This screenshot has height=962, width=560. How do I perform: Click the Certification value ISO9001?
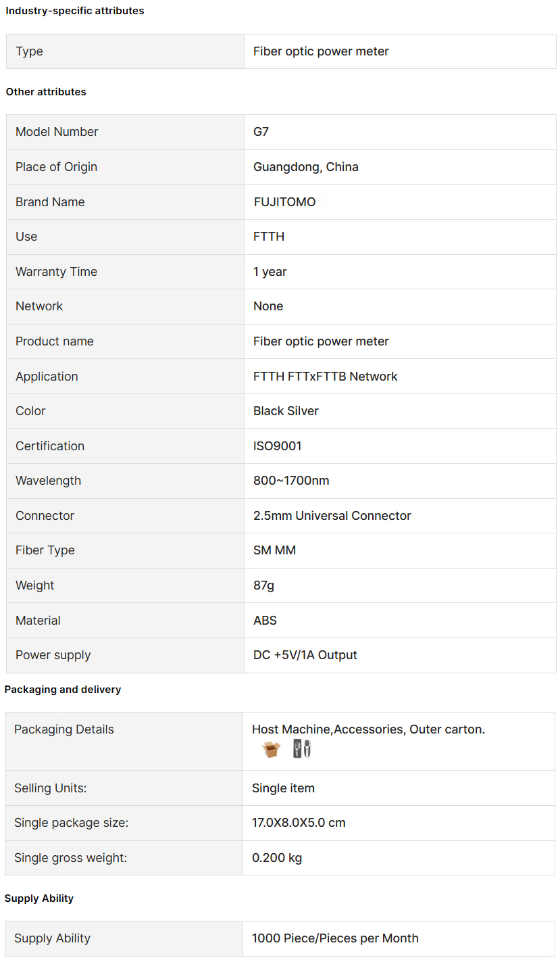click(x=278, y=446)
